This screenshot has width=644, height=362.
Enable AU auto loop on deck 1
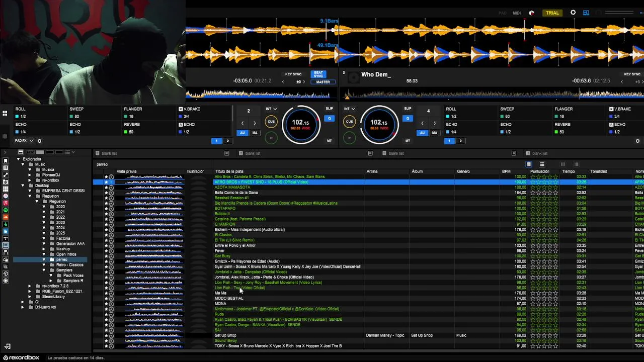pyautogui.click(x=243, y=133)
